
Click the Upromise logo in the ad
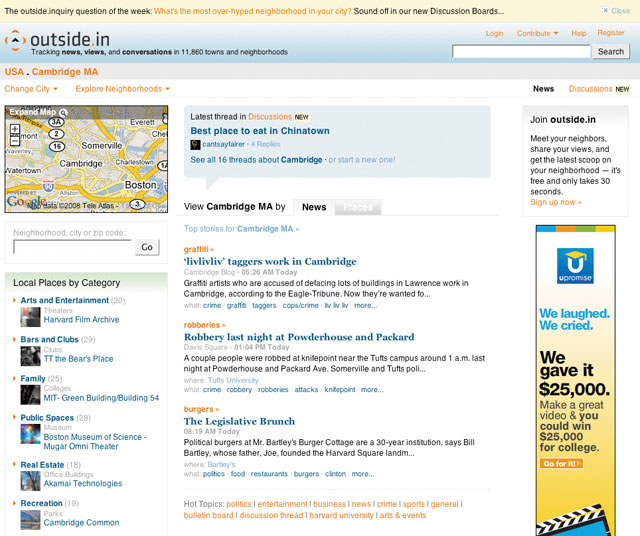(575, 266)
